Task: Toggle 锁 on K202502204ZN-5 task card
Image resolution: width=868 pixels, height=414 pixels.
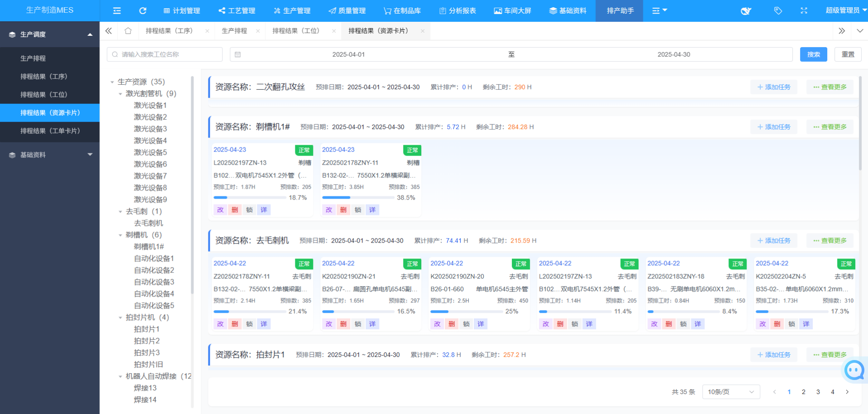Action: coord(791,324)
